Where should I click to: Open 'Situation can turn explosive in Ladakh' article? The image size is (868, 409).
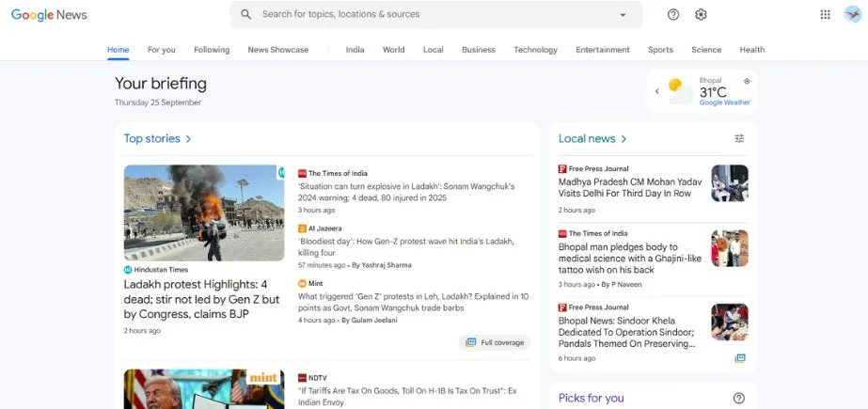406,192
